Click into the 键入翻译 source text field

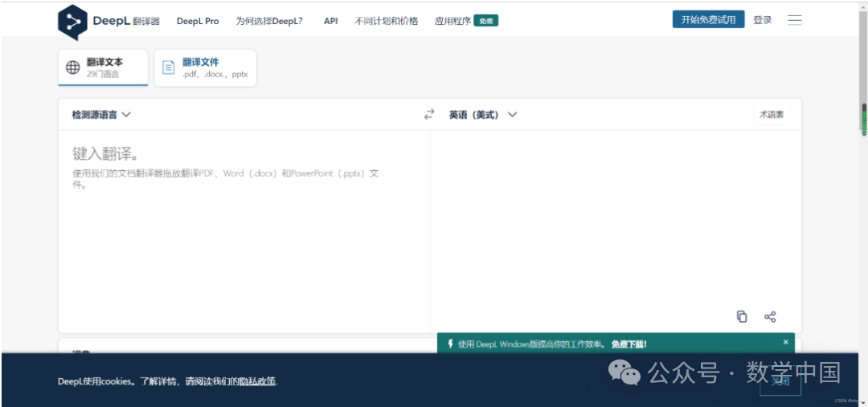[x=244, y=231]
